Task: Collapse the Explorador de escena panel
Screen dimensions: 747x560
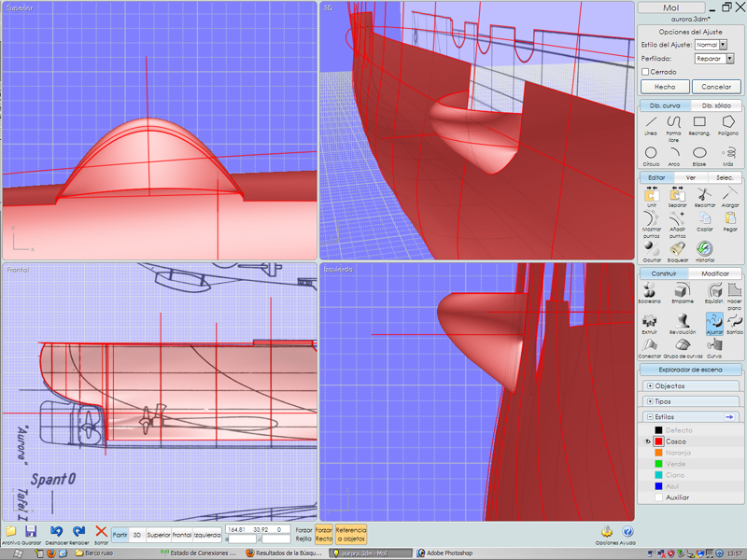Action: click(x=690, y=370)
